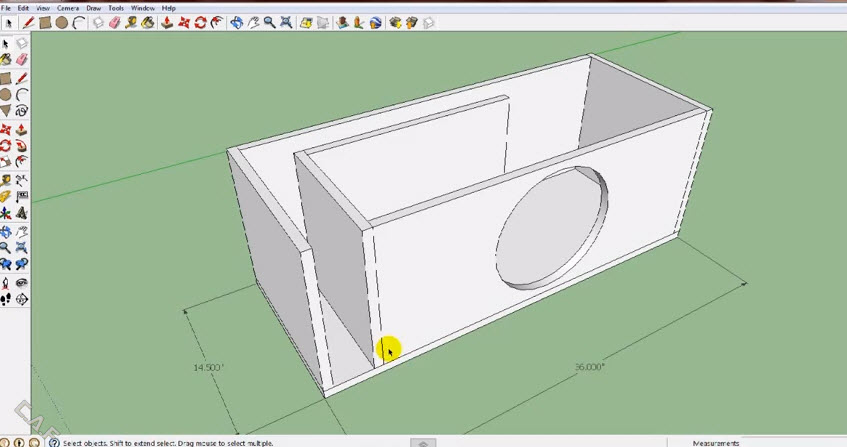847x447 pixels.
Task: Select Tape Measure in the horizontal toolbar
Action: click(131, 23)
